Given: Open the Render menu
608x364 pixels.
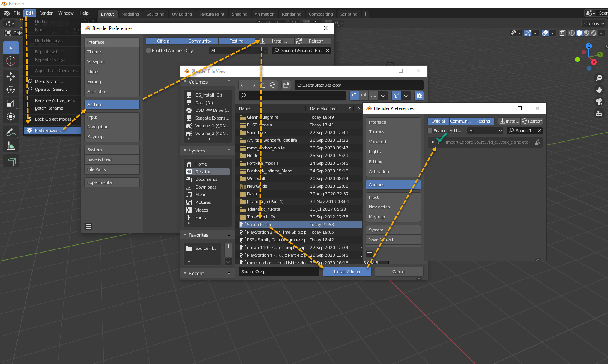Looking at the screenshot, I should pos(46,13).
